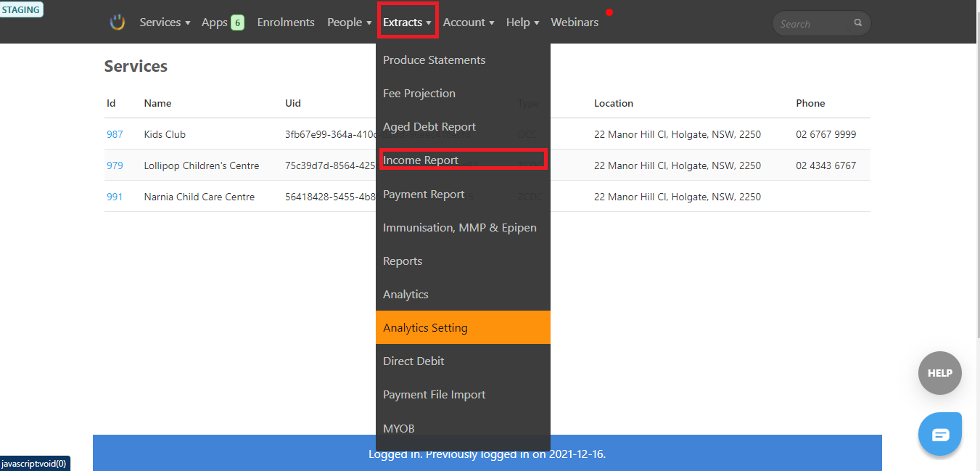Viewport: 980px width, 471px height.
Task: Open the Aged Debt Report entry
Action: pos(463,127)
